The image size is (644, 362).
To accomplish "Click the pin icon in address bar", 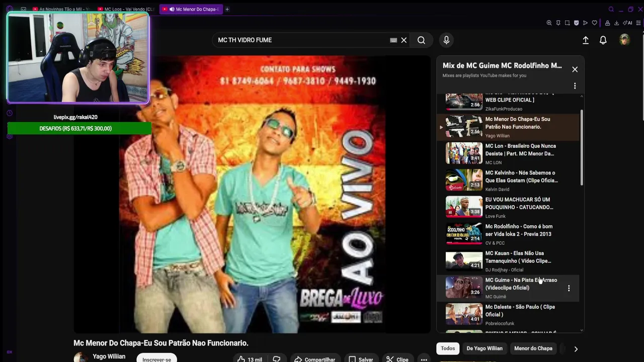I will [x=558, y=23].
